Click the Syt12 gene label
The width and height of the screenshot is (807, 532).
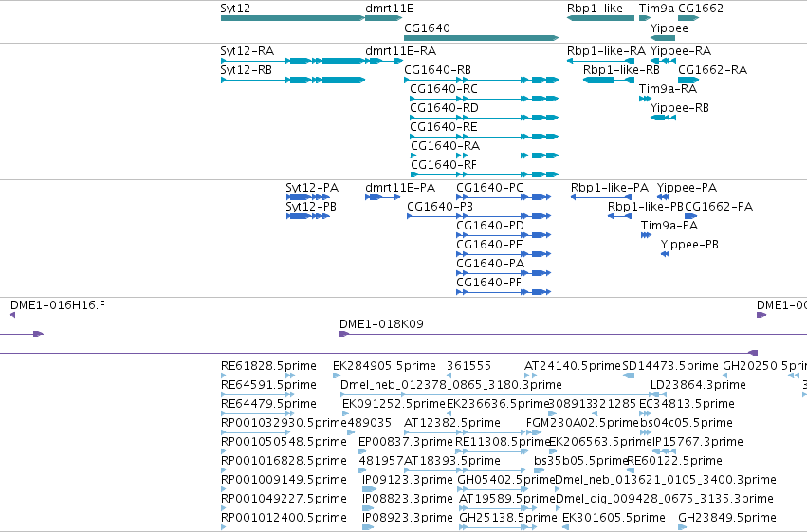[x=235, y=9]
